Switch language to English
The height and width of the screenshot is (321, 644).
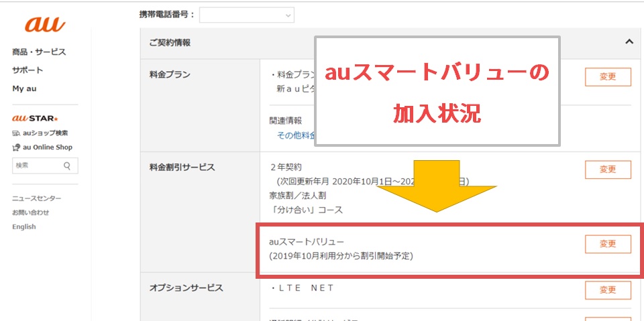tap(24, 227)
